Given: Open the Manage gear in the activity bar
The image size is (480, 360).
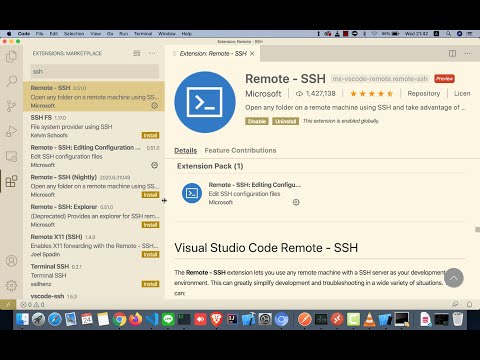Looking at the screenshot, I should click(x=11, y=285).
